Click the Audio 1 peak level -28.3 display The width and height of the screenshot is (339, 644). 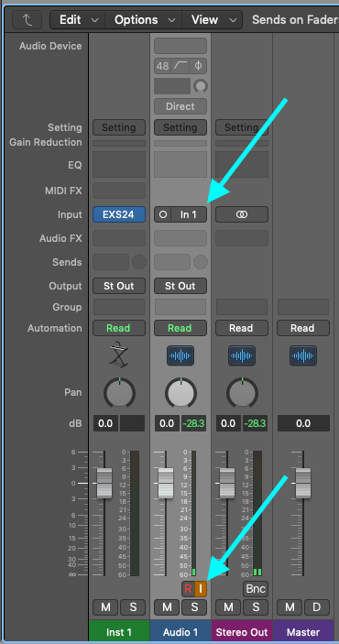pos(193,423)
